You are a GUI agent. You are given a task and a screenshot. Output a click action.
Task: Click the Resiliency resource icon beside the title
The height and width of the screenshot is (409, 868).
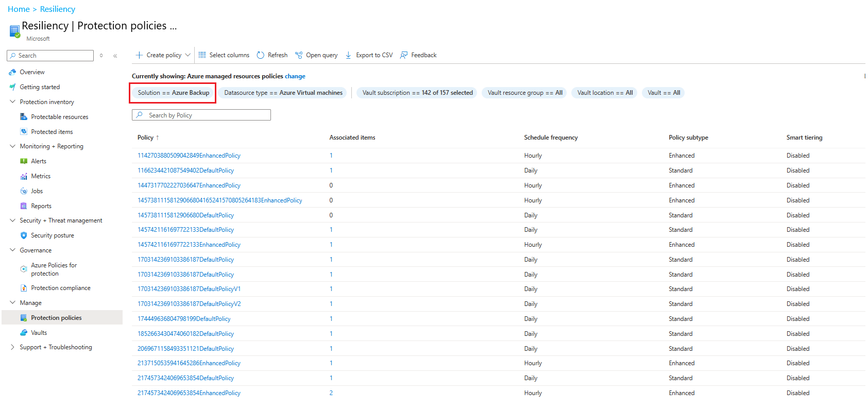pos(14,31)
